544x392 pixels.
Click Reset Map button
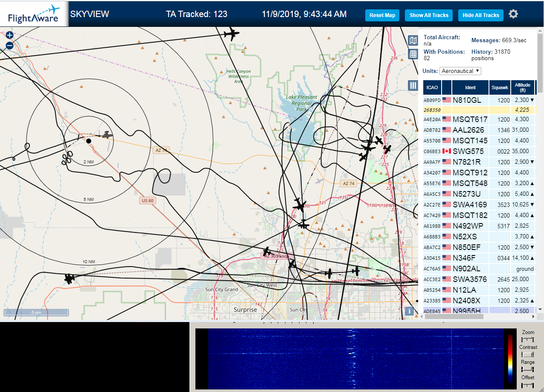click(x=382, y=15)
